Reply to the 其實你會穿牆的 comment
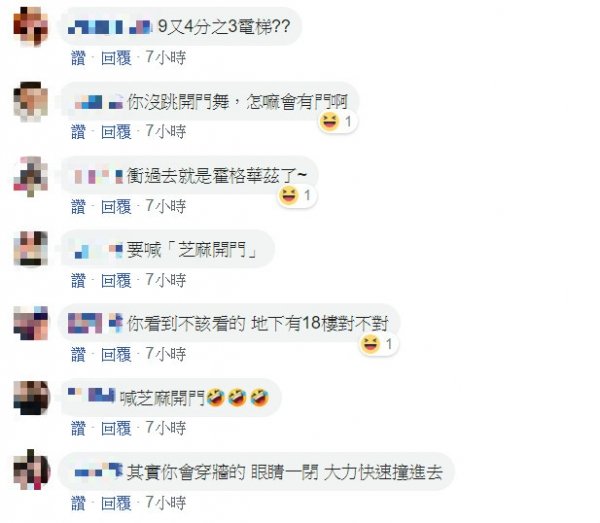 pyautogui.click(x=116, y=503)
